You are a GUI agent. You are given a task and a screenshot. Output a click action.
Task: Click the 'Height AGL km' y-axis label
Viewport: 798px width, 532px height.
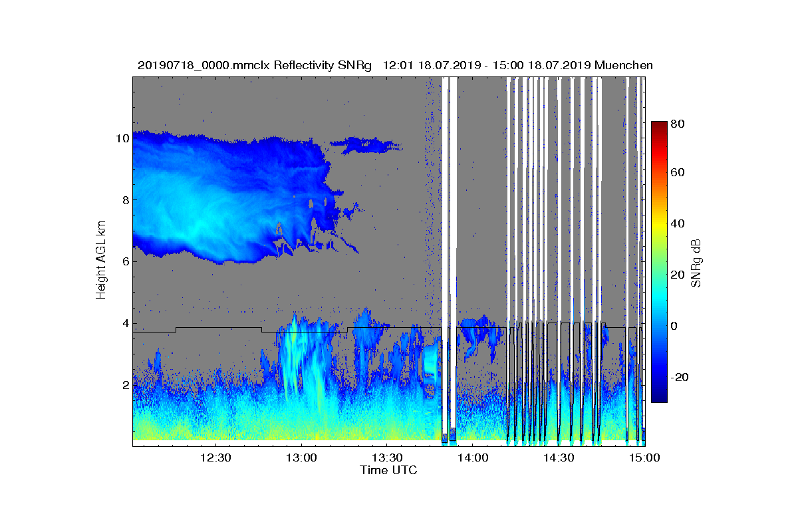[101, 260]
